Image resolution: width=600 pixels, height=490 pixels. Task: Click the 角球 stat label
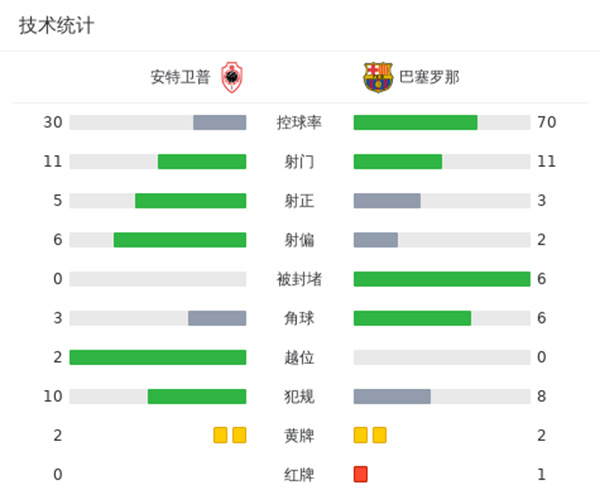pos(299,318)
